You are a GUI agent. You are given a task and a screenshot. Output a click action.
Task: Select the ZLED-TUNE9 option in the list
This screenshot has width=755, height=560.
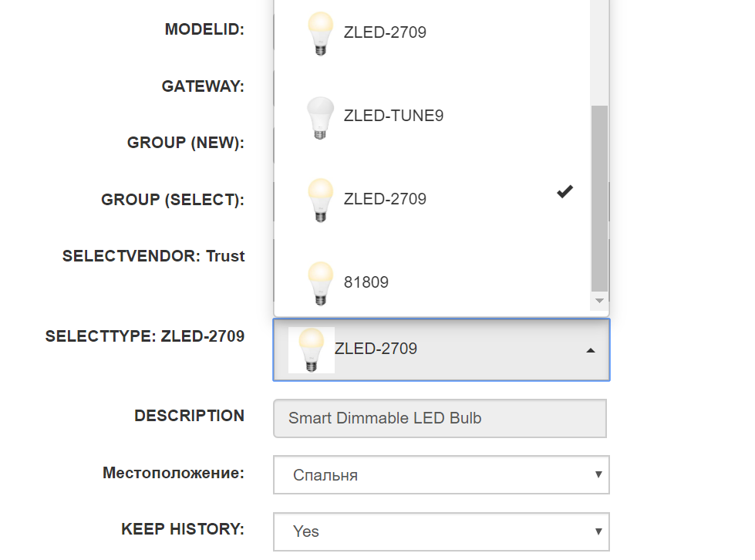tap(393, 116)
